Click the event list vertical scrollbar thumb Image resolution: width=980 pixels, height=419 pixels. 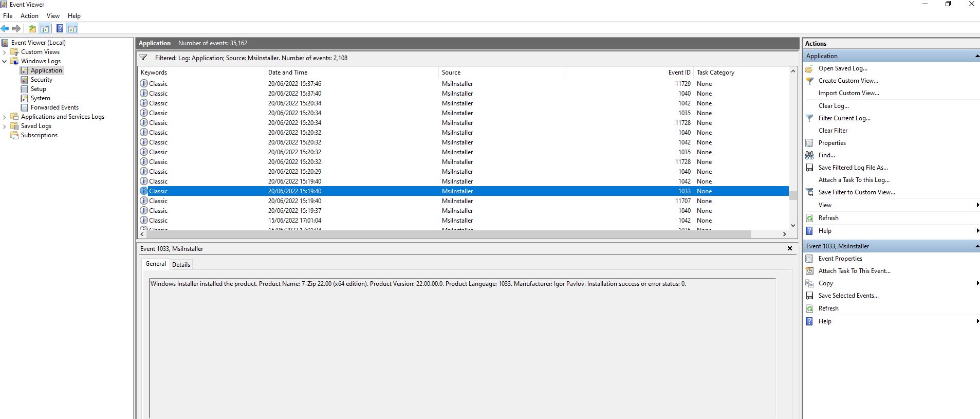tap(793, 195)
